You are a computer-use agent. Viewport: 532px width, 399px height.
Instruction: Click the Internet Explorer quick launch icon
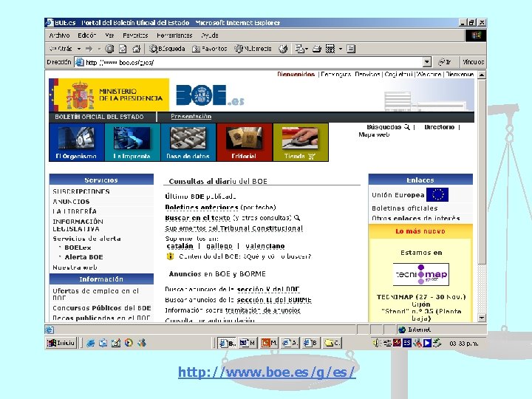(x=90, y=343)
